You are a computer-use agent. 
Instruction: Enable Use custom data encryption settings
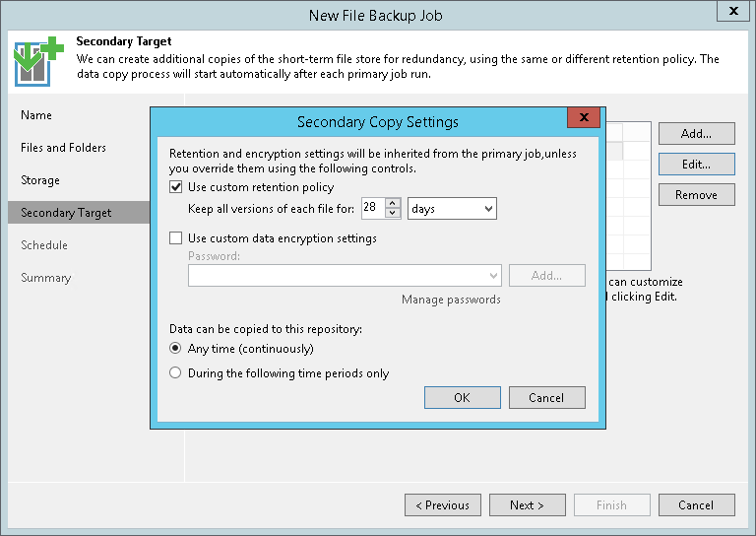pyautogui.click(x=176, y=238)
